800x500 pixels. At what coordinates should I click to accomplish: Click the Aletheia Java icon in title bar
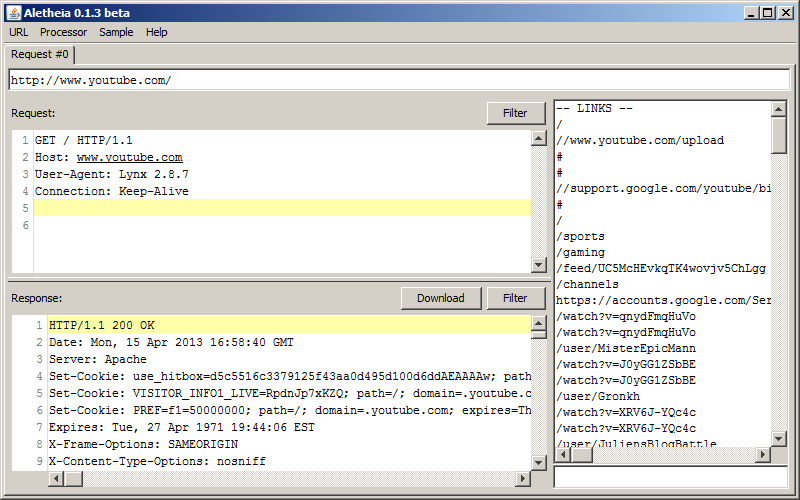coord(14,13)
